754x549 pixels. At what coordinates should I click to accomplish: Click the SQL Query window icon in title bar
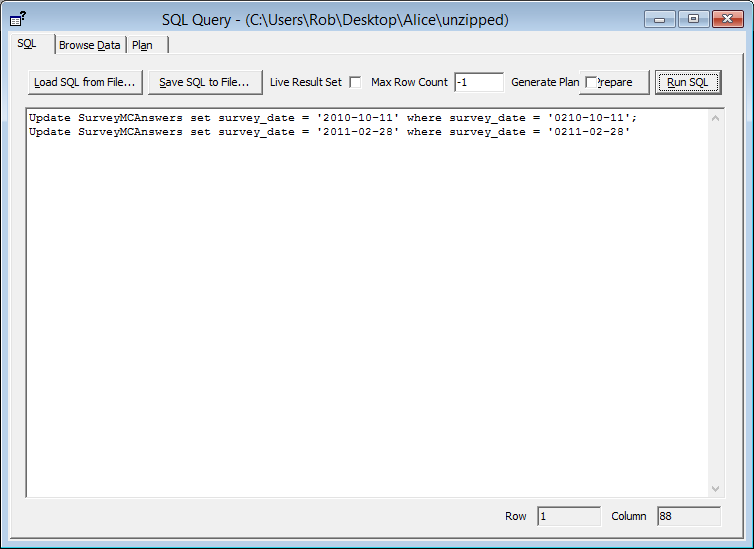coord(17,19)
